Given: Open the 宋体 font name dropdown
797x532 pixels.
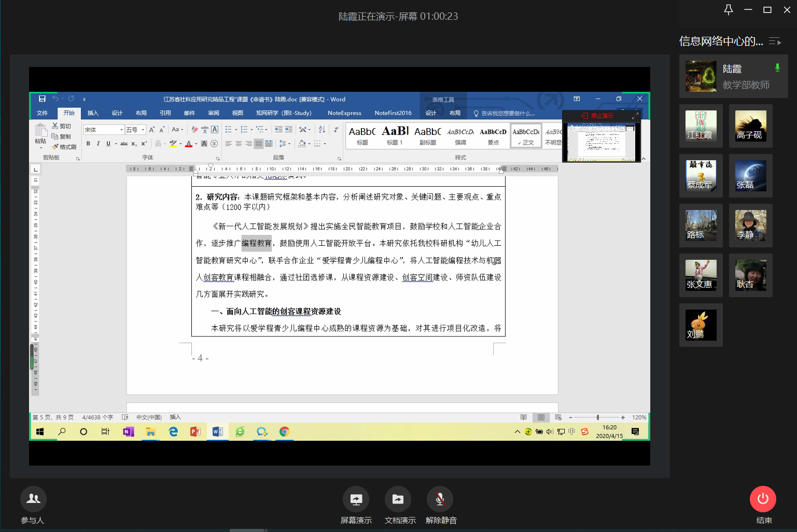Looking at the screenshot, I should pyautogui.click(x=121, y=130).
